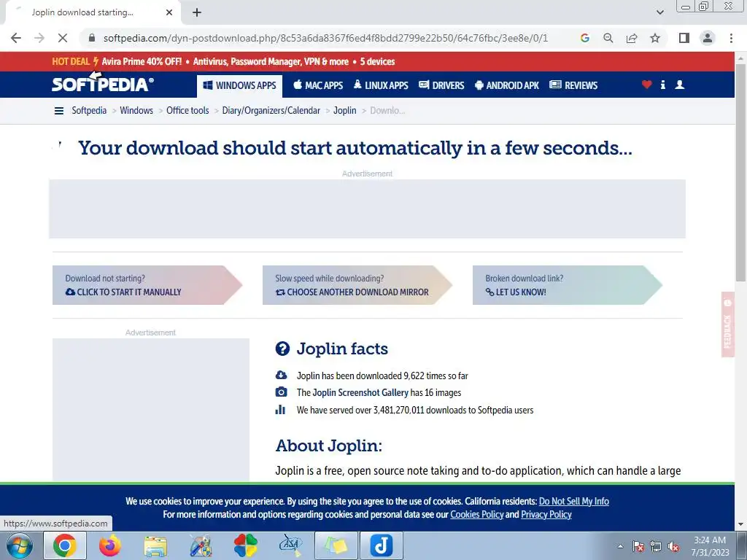Viewport: 747px width, 560px height.
Task: Stop loading the page
Action: pos(63,38)
